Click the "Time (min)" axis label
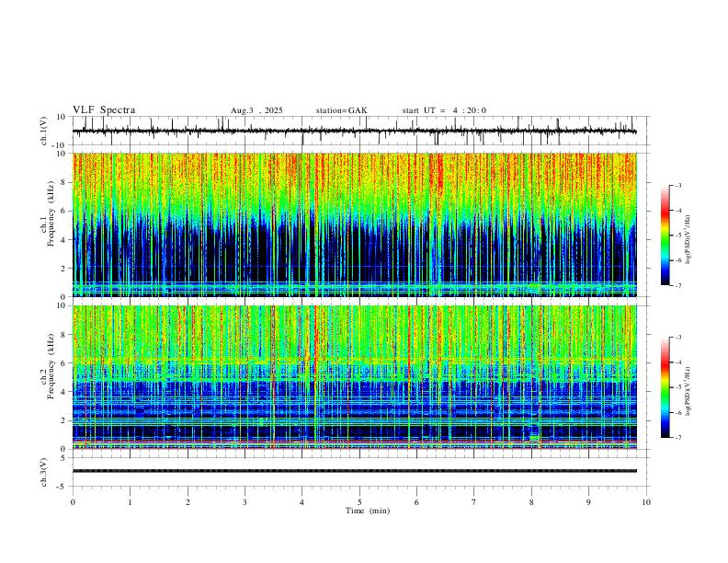This screenshot has width=728, height=563. click(368, 511)
